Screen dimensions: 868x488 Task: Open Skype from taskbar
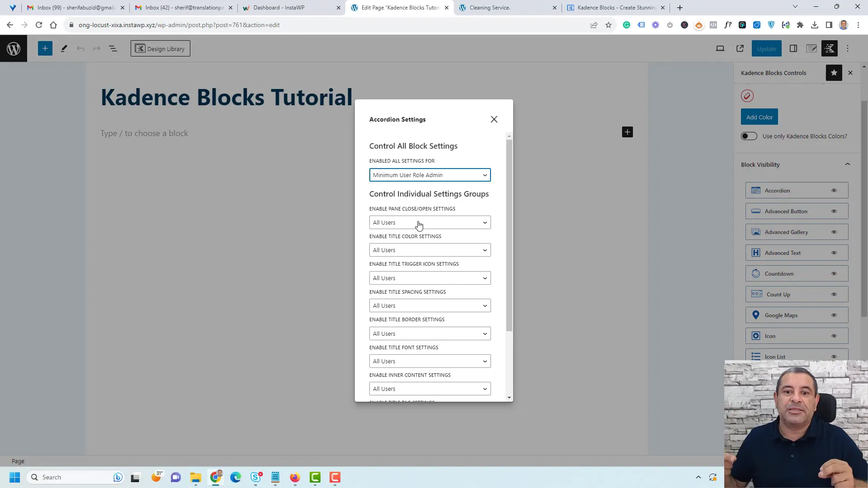pos(256,477)
